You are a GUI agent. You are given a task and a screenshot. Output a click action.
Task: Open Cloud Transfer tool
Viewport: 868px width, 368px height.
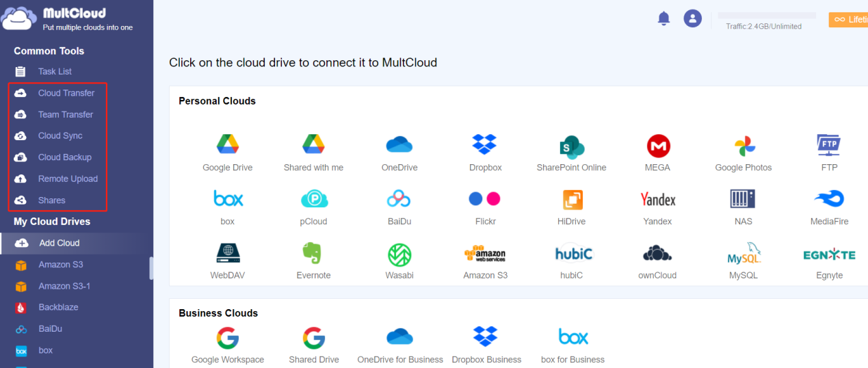pyautogui.click(x=66, y=93)
